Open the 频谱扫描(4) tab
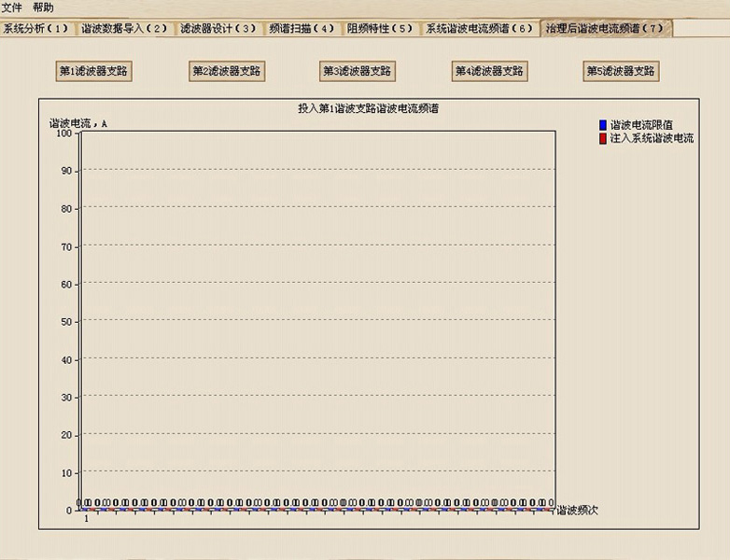730x560 pixels. pyautogui.click(x=302, y=28)
